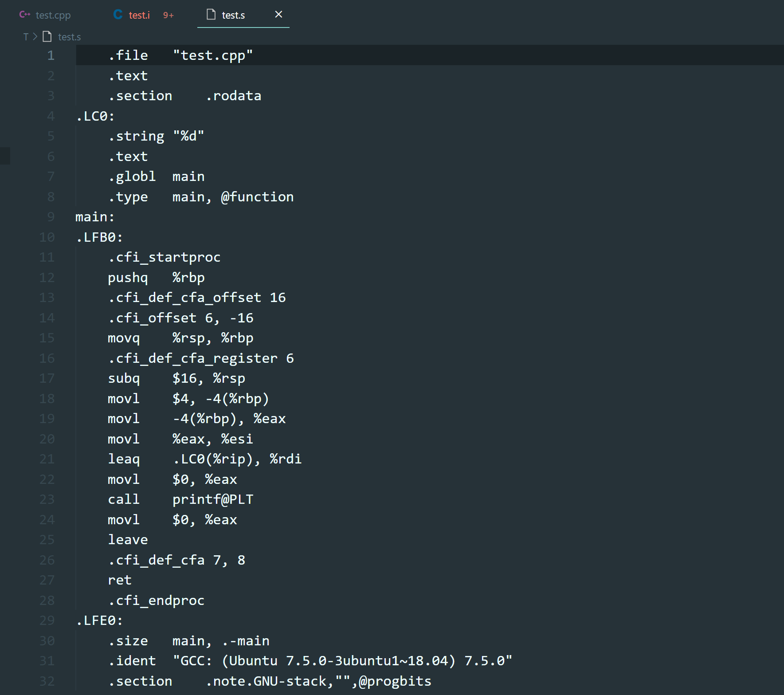Click the .LC0: label on line 4
The image size is (784, 695).
click(x=95, y=116)
